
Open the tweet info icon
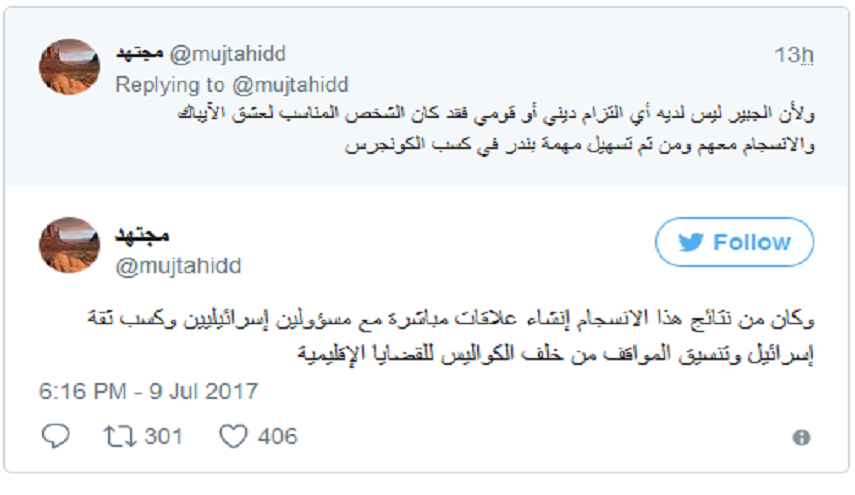pos(800,437)
